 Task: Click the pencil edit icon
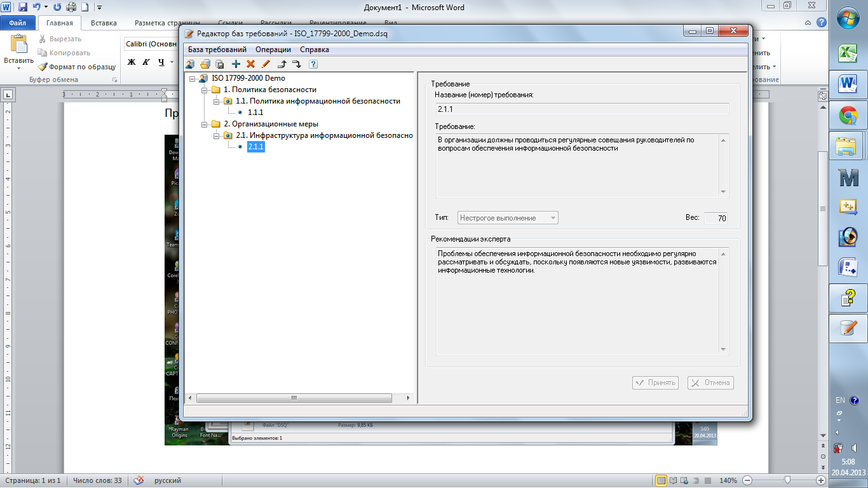pyautogui.click(x=266, y=64)
